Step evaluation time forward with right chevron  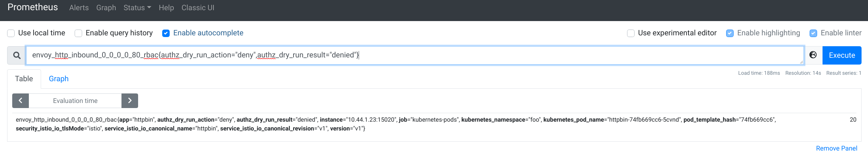tap(130, 101)
